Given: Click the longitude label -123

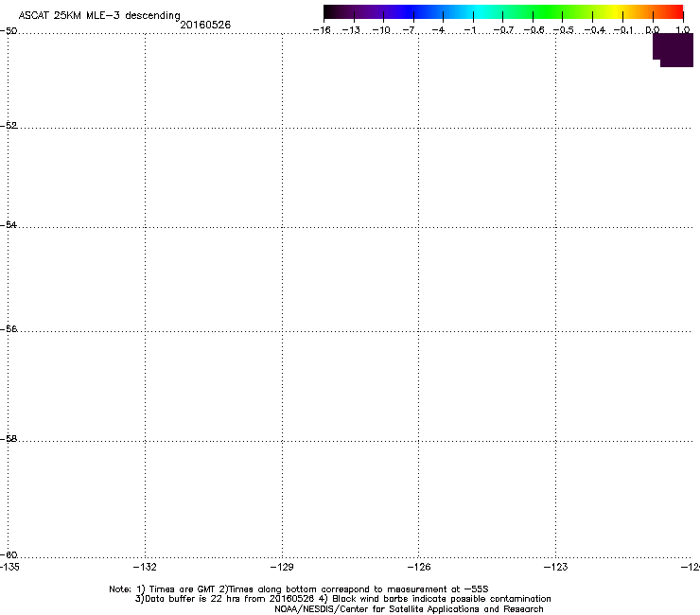Looking at the screenshot, I should click(556, 567).
